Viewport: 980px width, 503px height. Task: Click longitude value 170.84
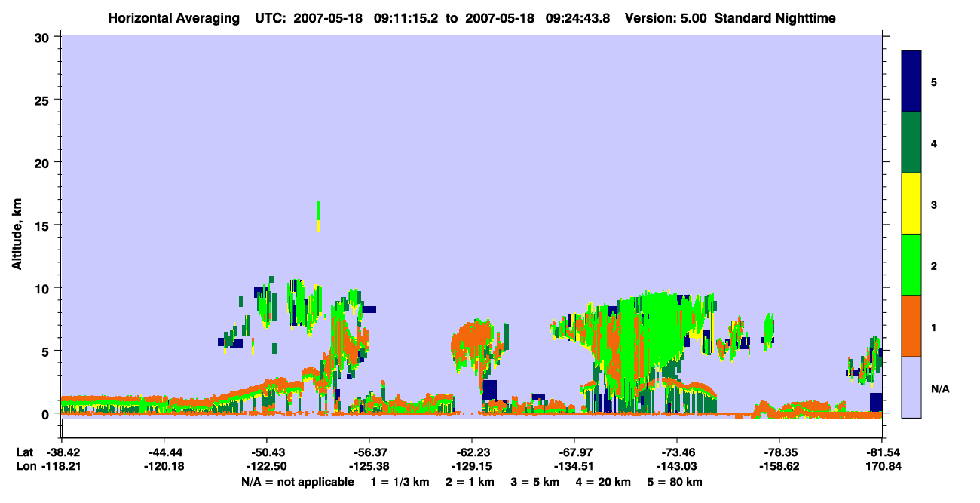(884, 466)
